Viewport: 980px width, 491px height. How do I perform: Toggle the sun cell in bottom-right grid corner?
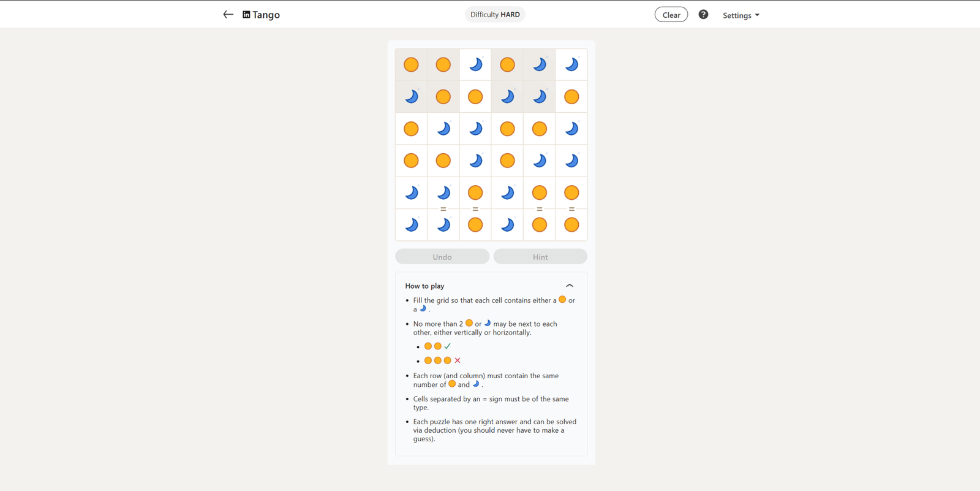coord(571,225)
